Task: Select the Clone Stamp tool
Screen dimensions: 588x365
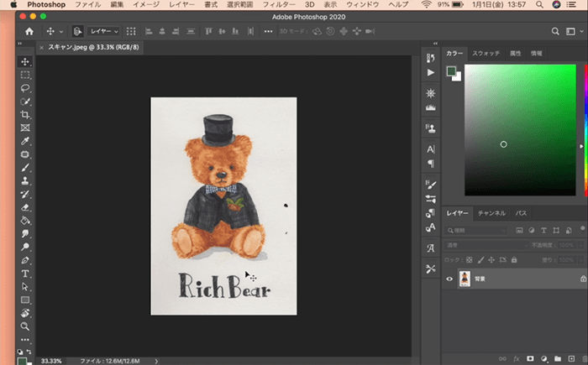Action: pyautogui.click(x=25, y=181)
